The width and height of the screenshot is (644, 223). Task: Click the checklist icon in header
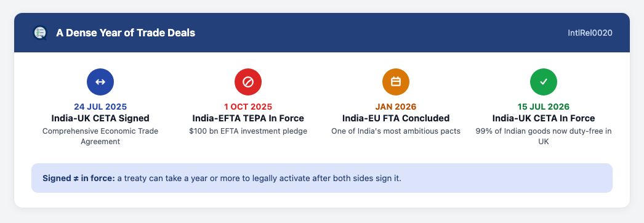[40, 33]
